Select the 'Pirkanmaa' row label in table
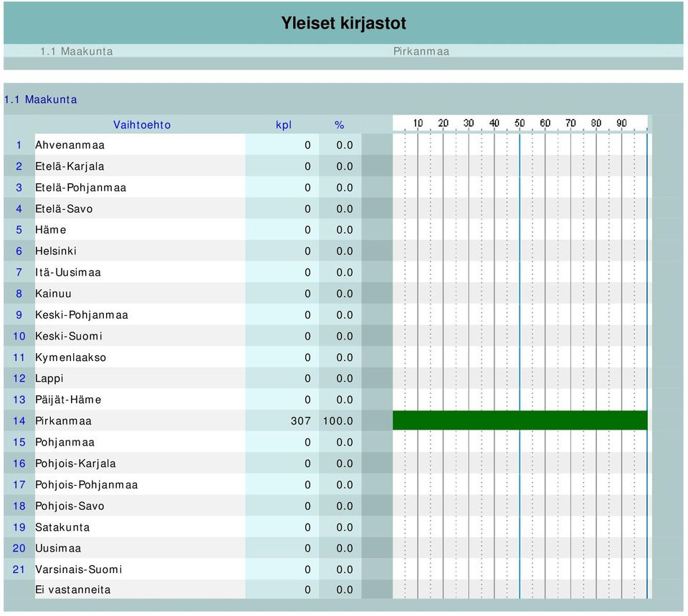Image resolution: width=688 pixels, height=616 pixels. pos(63,421)
